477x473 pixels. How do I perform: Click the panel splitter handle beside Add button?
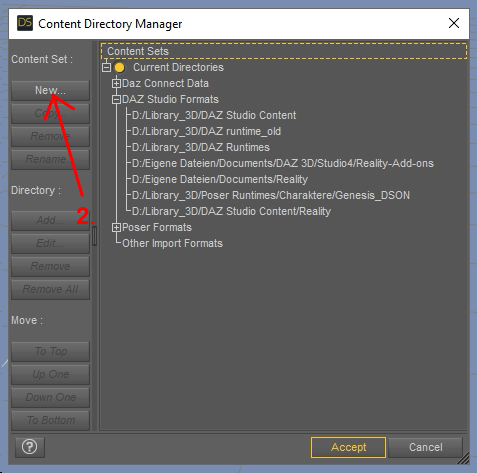(95, 236)
